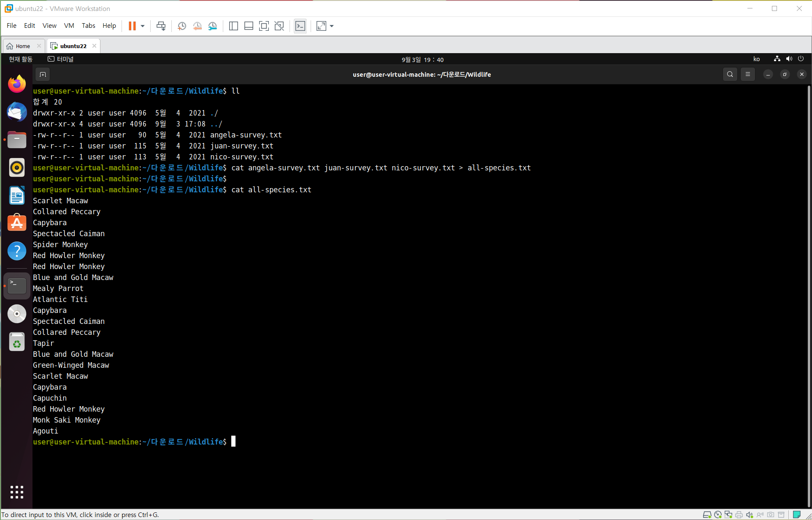This screenshot has width=812, height=520.
Task: Take a snapshot of this VM
Action: click(182, 26)
